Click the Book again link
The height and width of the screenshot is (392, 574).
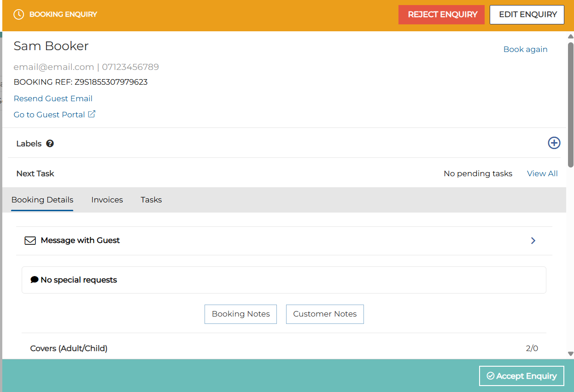(525, 49)
